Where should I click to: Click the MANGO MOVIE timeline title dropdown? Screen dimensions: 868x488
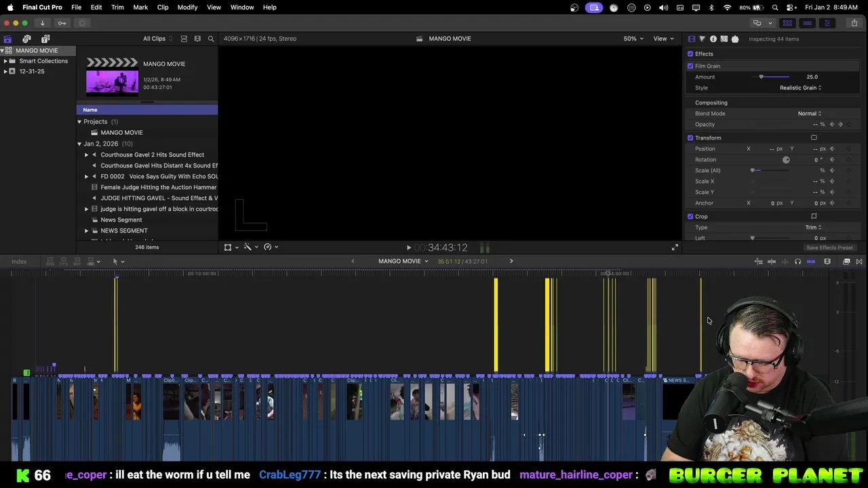coord(403,262)
